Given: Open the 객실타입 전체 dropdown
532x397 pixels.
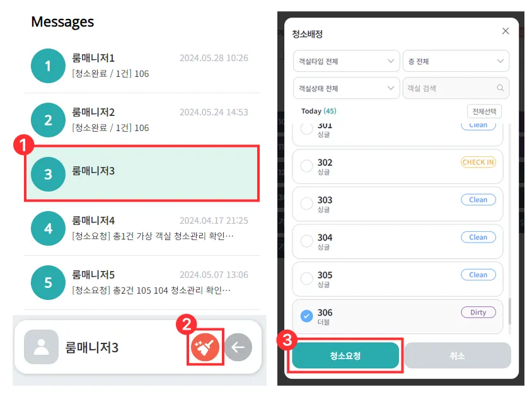Looking at the screenshot, I should 347,61.
